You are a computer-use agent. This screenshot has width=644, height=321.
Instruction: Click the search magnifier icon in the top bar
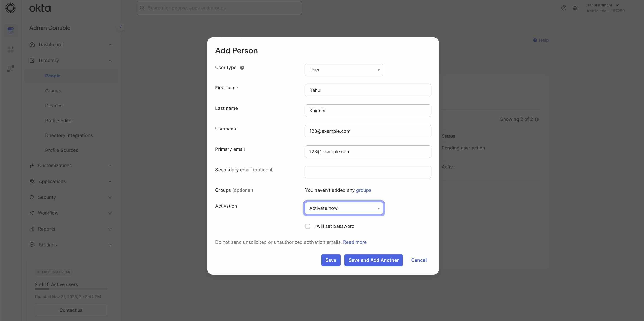tap(142, 8)
